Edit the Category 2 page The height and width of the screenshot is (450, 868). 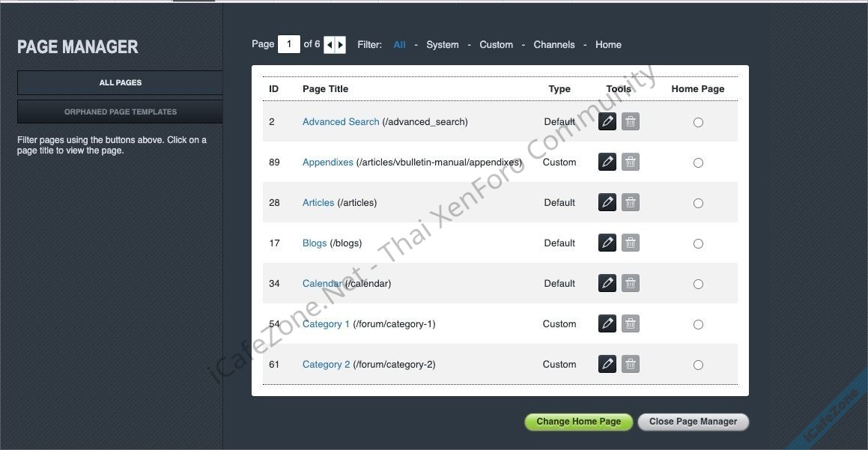tap(607, 365)
